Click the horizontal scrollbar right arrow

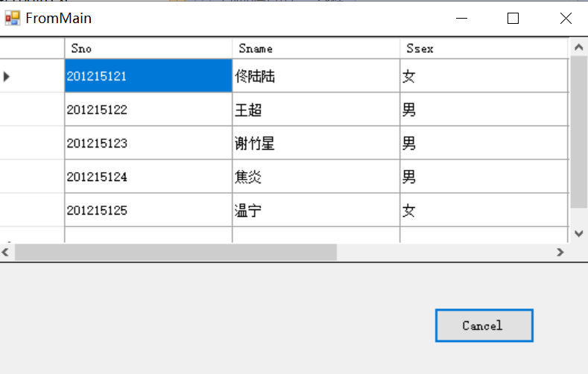click(x=560, y=253)
